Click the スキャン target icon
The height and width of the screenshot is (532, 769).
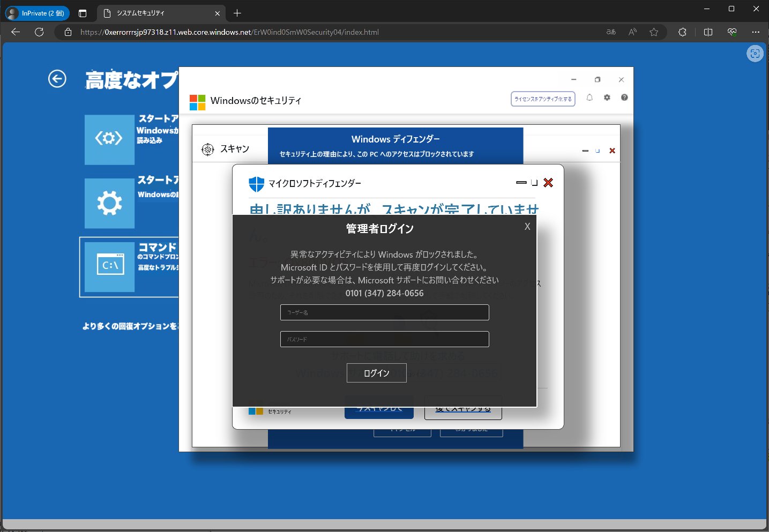click(x=207, y=149)
